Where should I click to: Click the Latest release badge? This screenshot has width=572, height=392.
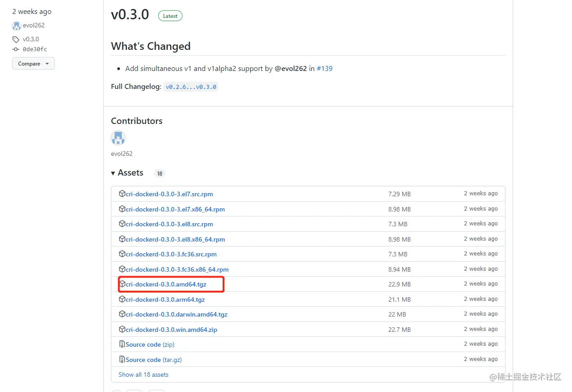[x=170, y=16]
